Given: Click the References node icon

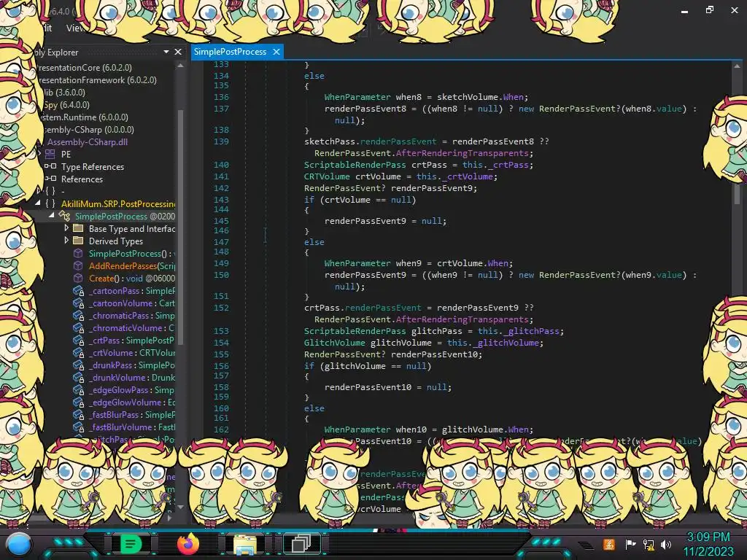Looking at the screenshot, I should click(50, 179).
